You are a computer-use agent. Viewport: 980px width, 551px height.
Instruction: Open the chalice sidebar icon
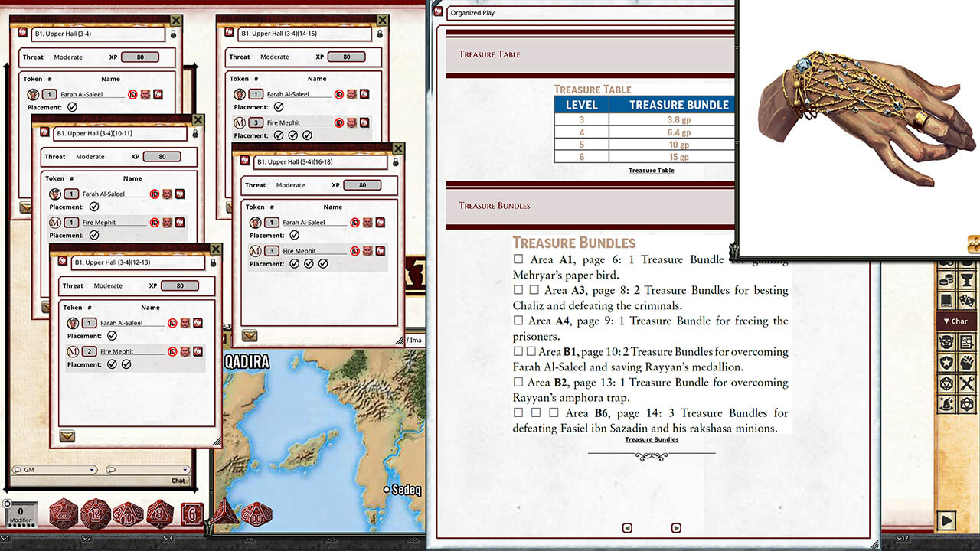(x=967, y=279)
